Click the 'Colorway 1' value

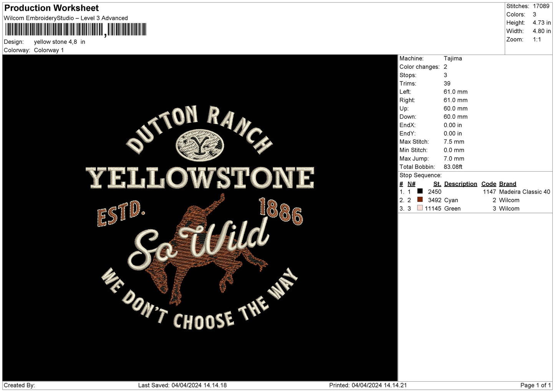click(49, 50)
